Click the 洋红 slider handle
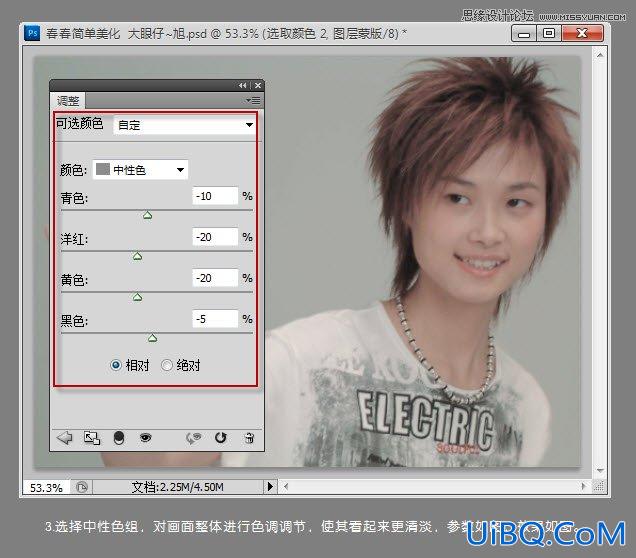Image resolution: width=636 pixels, height=558 pixels. click(x=138, y=256)
